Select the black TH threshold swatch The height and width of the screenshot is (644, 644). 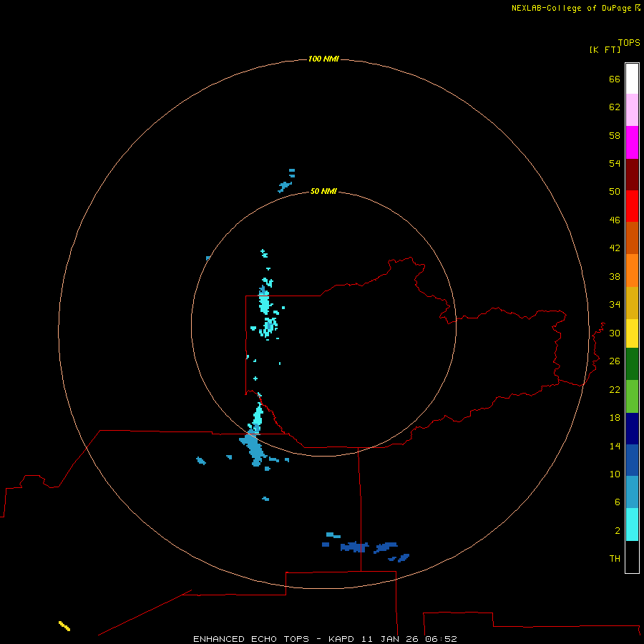[x=632, y=557]
